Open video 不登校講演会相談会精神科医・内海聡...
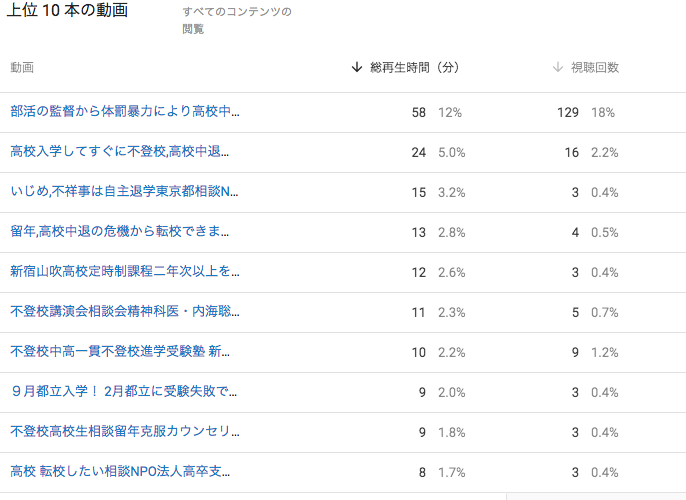 click(x=125, y=312)
